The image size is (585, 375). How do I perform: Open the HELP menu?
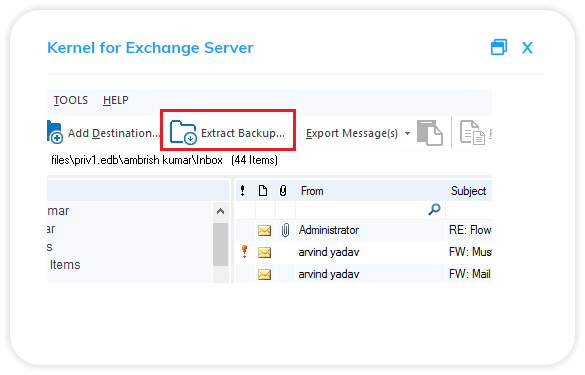click(116, 100)
